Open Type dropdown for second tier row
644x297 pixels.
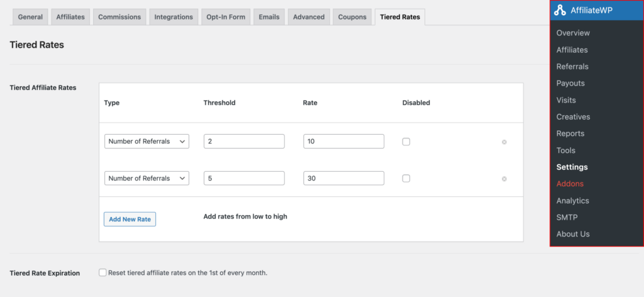147,178
